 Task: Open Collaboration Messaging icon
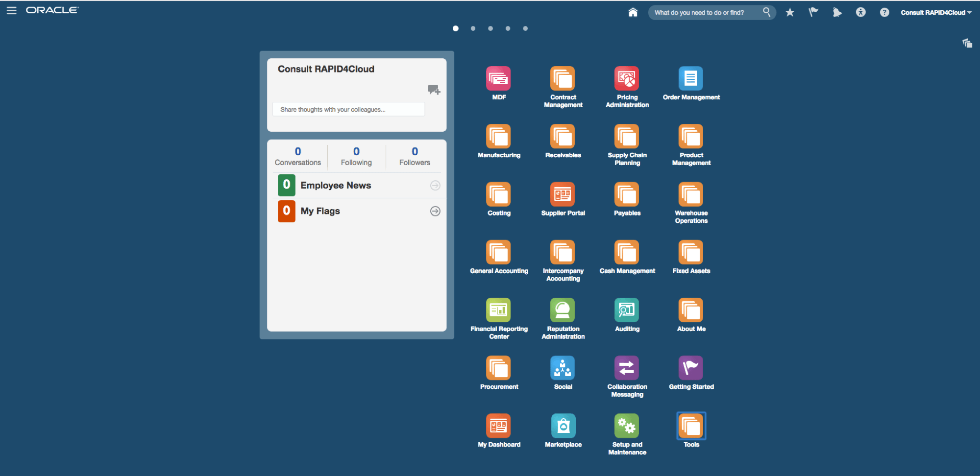click(627, 368)
